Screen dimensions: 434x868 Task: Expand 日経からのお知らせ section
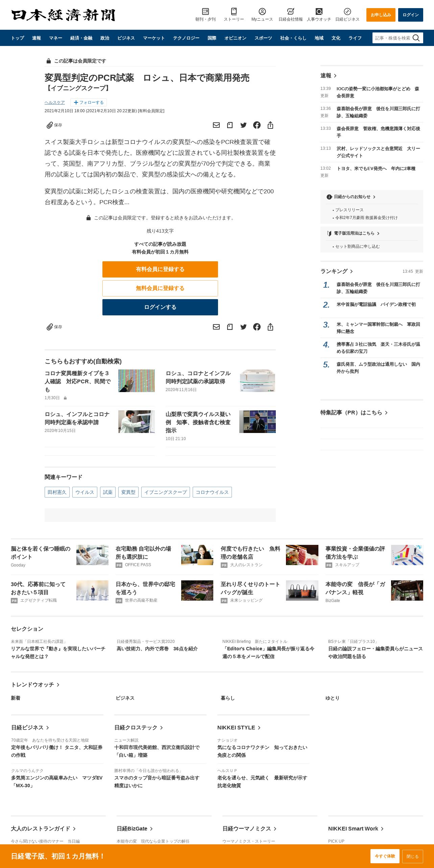[x=352, y=197]
